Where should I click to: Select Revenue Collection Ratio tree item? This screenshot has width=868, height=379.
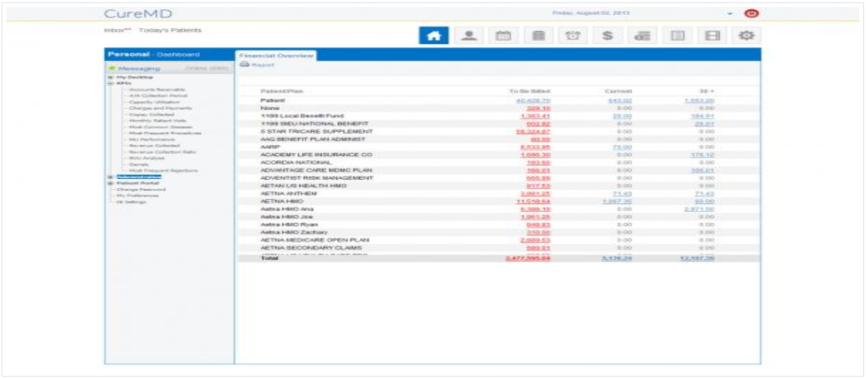[163, 151]
